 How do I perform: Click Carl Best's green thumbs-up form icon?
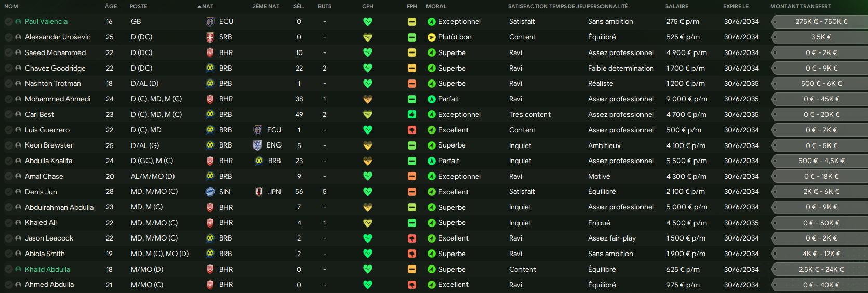tap(412, 114)
